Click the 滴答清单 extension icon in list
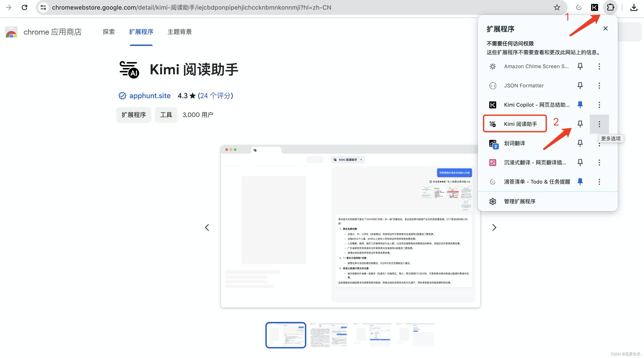 click(493, 182)
